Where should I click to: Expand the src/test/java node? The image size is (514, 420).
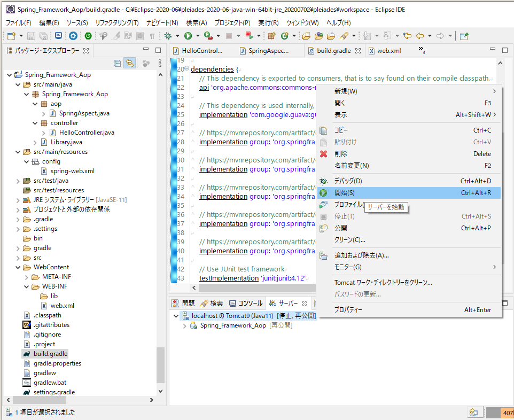18,181
